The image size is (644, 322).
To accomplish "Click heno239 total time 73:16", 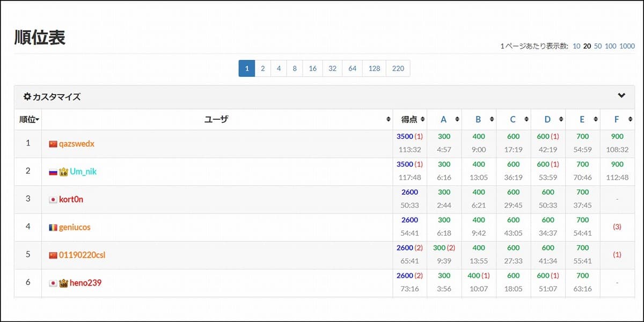I will click(x=409, y=289).
